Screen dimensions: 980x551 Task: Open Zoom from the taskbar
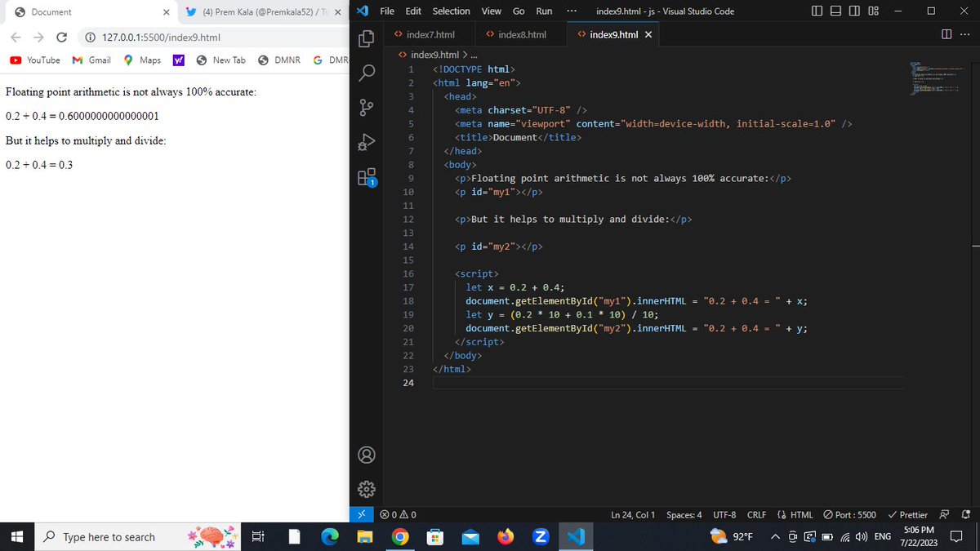[x=539, y=536]
